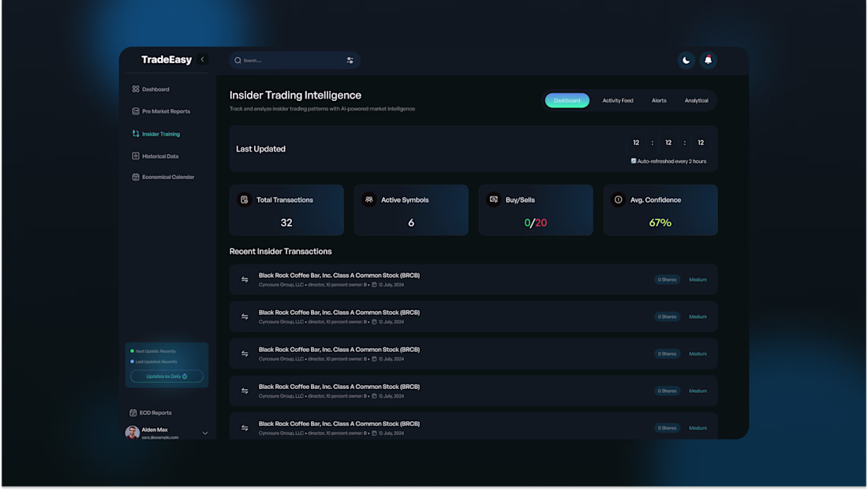The width and height of the screenshot is (868, 490).
Task: Click the transfer arrows icon in first transaction row
Action: (x=245, y=279)
